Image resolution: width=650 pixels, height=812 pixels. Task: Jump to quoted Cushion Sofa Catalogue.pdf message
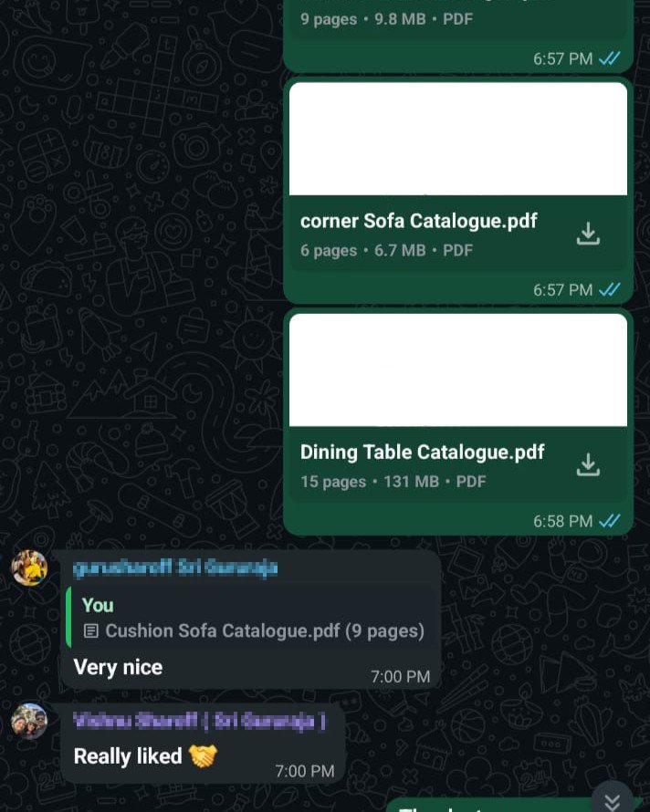click(253, 619)
